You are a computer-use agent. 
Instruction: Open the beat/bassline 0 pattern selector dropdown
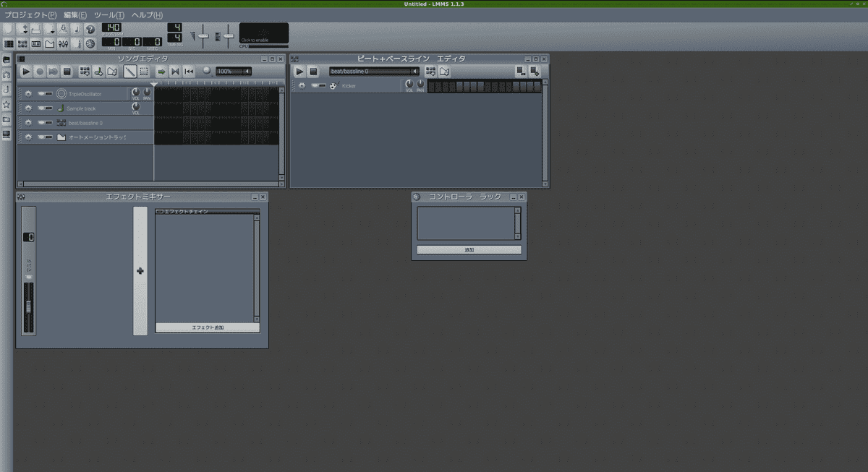pyautogui.click(x=374, y=71)
